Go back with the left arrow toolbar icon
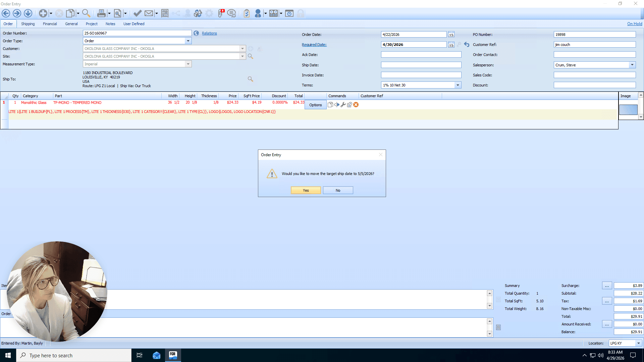Screen dimensions: 644x362 tap(6, 13)
